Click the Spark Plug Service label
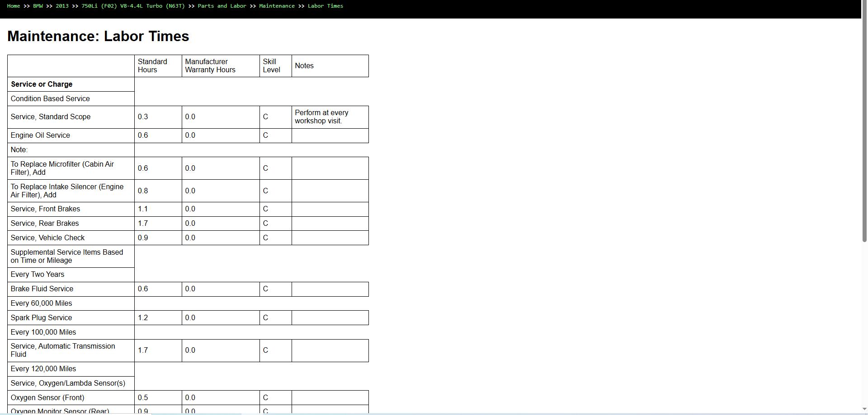 tap(41, 318)
